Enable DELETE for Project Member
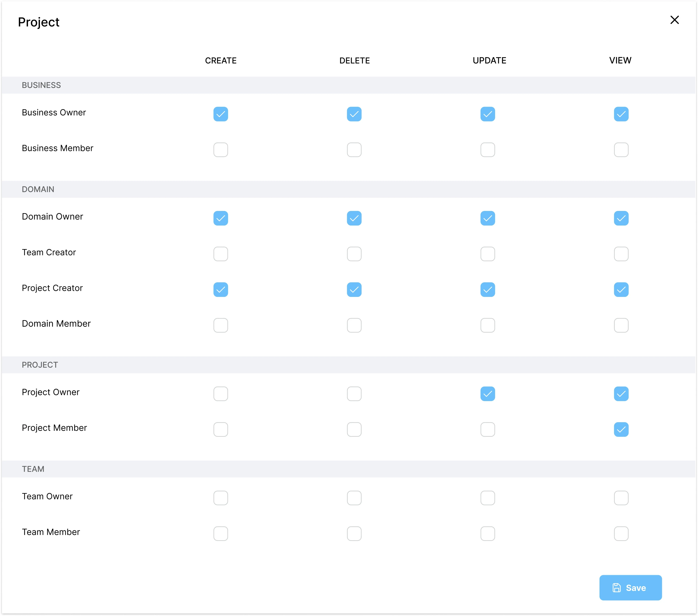 coord(354,429)
